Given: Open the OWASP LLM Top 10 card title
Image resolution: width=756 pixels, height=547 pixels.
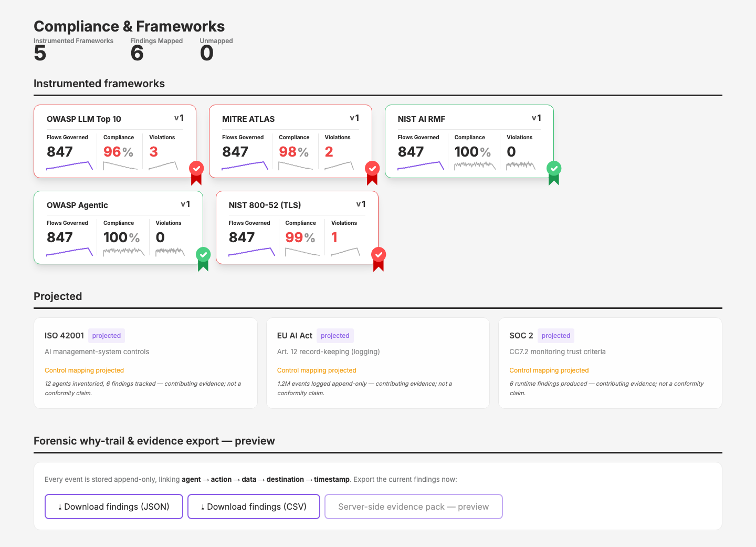Looking at the screenshot, I should coord(84,119).
